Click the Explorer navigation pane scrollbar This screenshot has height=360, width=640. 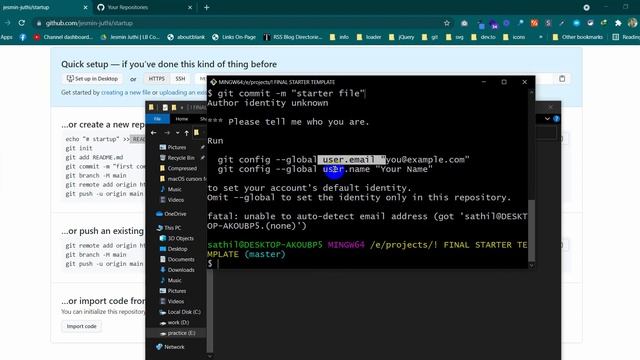(210, 310)
